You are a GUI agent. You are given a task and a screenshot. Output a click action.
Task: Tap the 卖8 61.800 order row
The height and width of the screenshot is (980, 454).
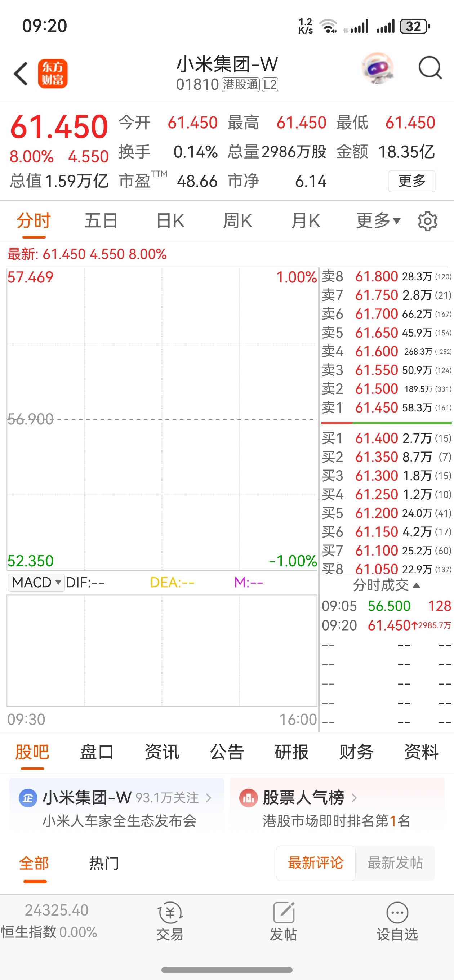pos(387,277)
